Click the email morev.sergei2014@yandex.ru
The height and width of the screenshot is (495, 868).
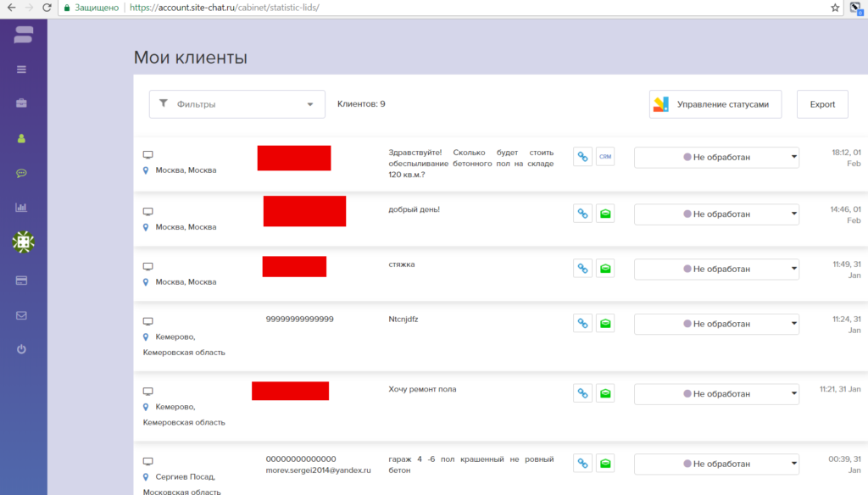[318, 470]
